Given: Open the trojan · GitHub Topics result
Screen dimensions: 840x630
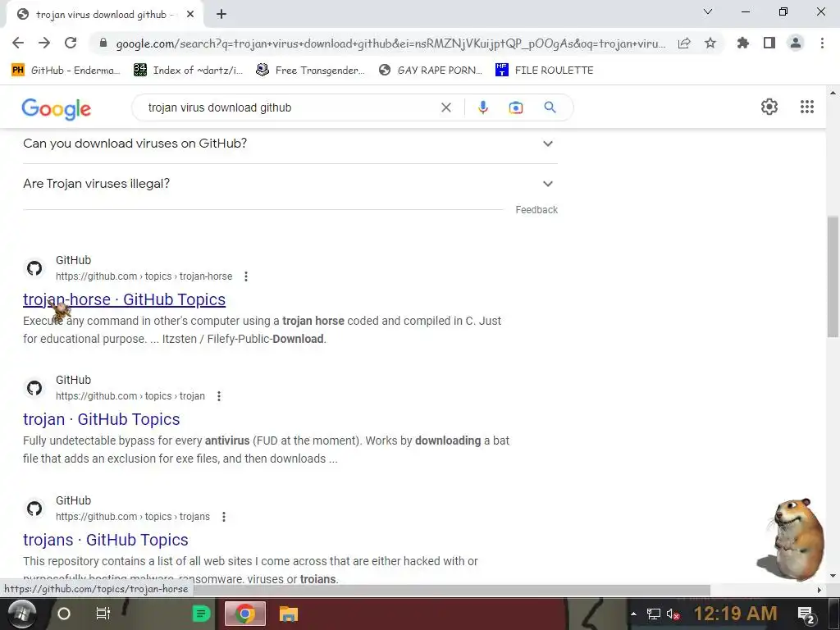Looking at the screenshot, I should [x=101, y=419].
